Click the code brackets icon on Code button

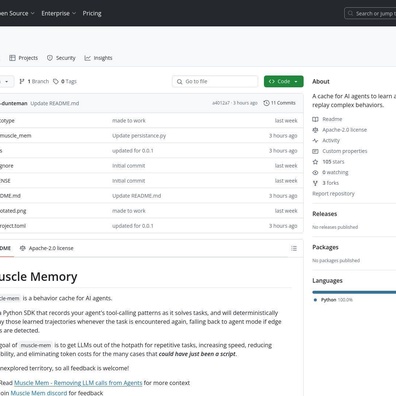pos(272,81)
